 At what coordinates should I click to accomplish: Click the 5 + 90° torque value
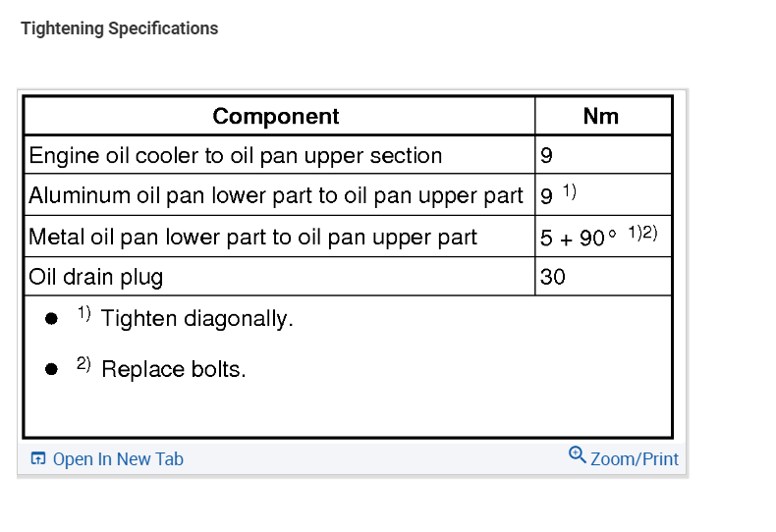coord(579,238)
